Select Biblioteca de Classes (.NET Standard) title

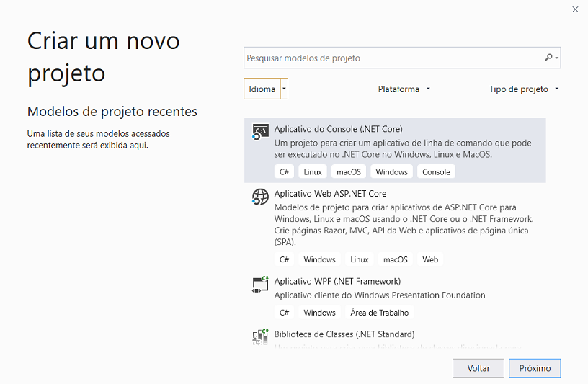click(x=344, y=334)
